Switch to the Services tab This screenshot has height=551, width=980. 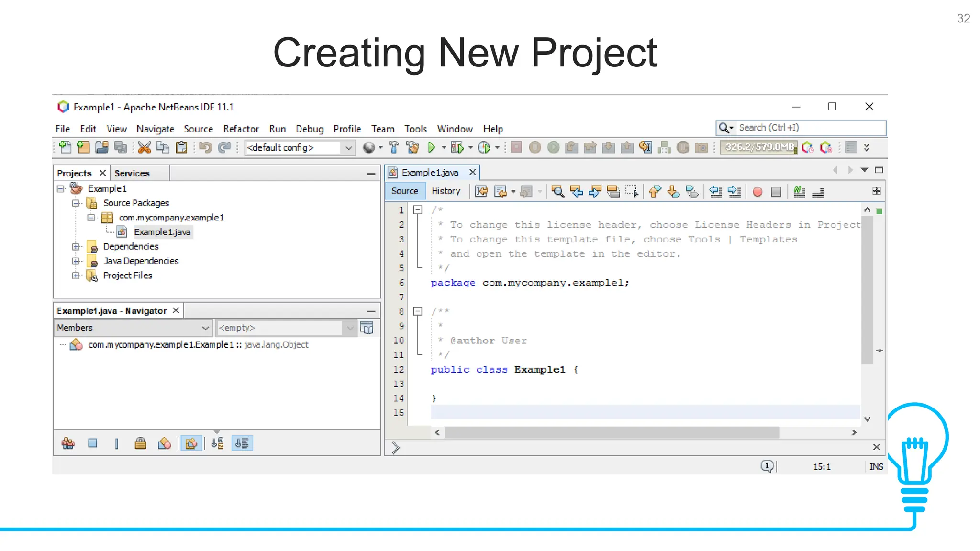click(x=132, y=173)
